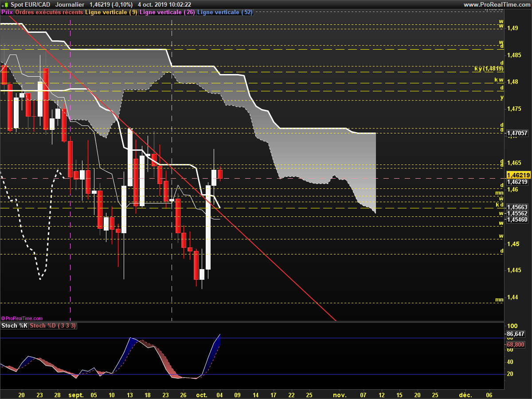Image resolution: width=532 pixels, height=399 pixels.
Task: Click the ©ProRealTime.com copyright link
Action: click(x=22, y=318)
